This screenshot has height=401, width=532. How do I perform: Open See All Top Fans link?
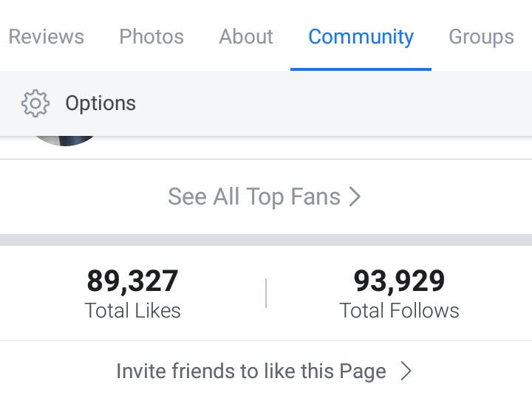click(253, 196)
